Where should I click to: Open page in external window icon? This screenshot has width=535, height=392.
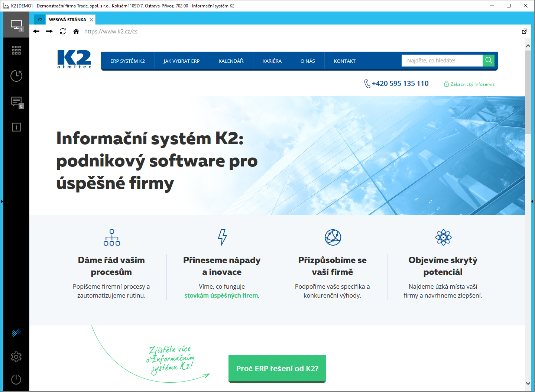click(x=525, y=31)
